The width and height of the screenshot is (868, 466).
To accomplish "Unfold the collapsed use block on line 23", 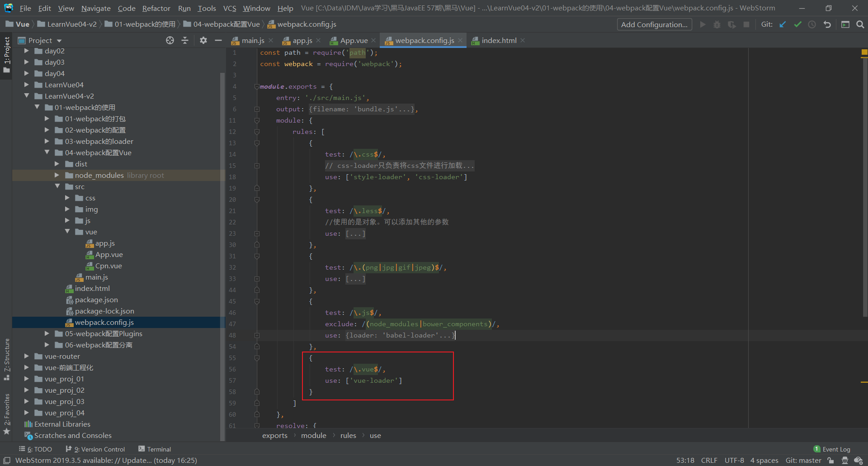I will (257, 233).
